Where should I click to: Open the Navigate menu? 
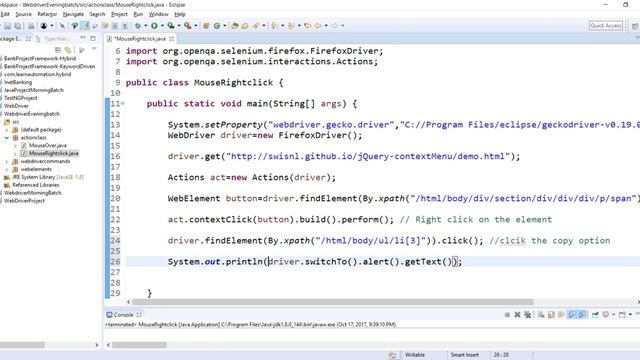click(73, 14)
